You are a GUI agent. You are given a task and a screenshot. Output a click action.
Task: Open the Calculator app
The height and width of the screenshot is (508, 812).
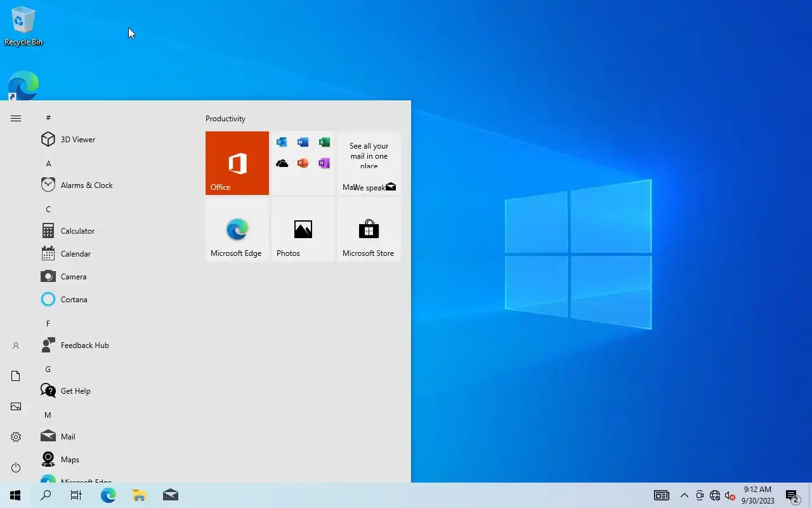(x=115, y=231)
